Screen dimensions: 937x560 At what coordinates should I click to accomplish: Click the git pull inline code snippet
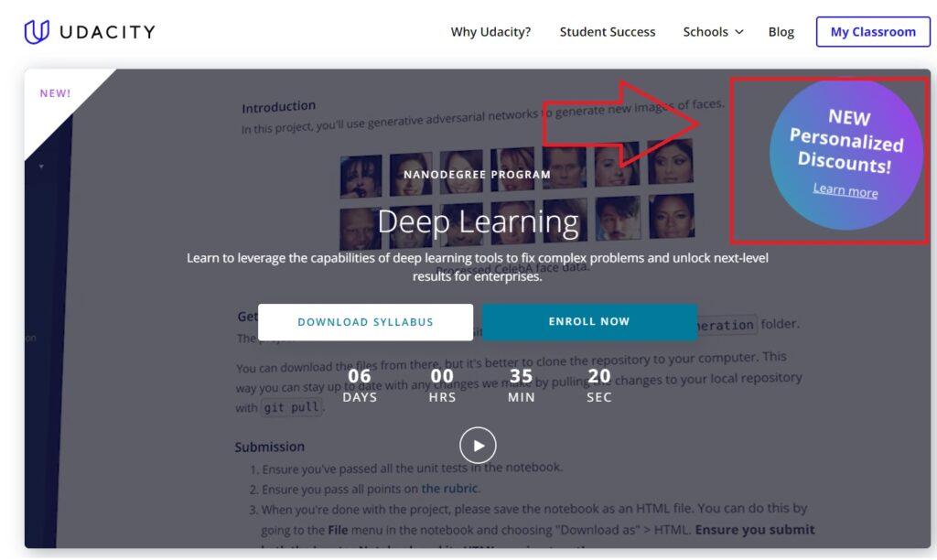point(290,406)
